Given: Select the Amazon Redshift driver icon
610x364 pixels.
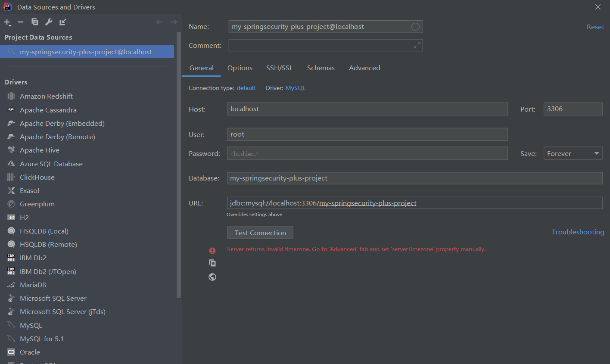Looking at the screenshot, I should tap(11, 96).
